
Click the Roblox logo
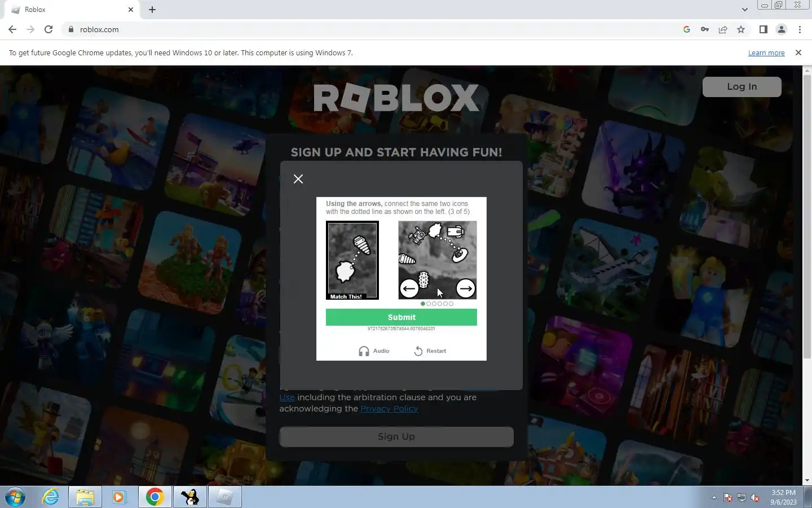point(396,98)
